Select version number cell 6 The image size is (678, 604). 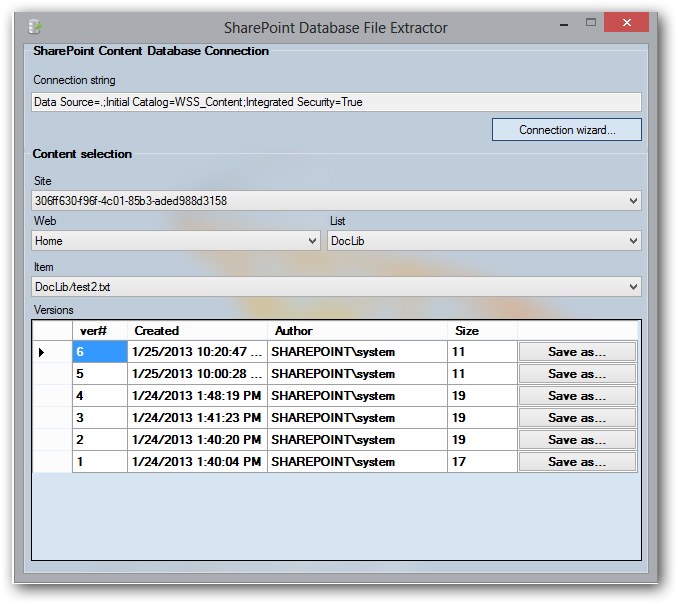pos(100,352)
